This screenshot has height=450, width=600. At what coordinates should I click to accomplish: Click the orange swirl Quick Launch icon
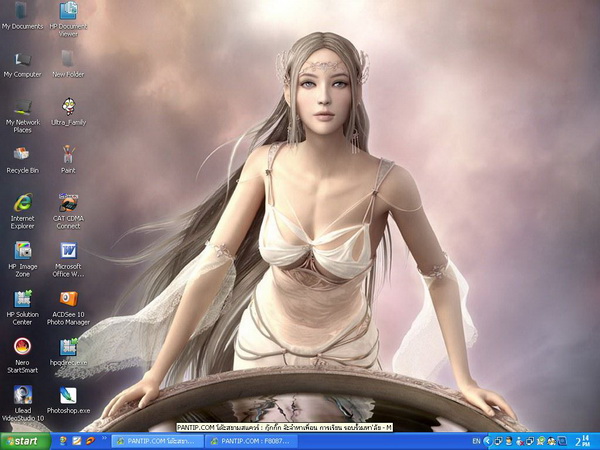point(90,441)
